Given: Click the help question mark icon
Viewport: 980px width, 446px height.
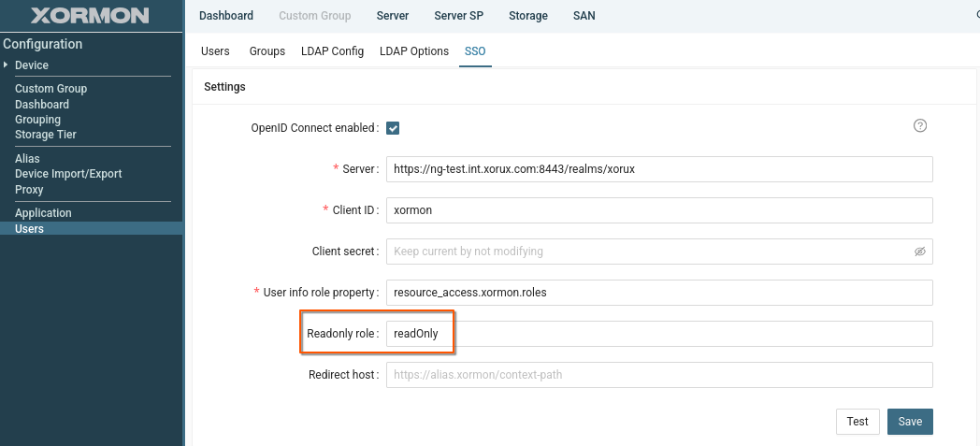Looking at the screenshot, I should 920,126.
